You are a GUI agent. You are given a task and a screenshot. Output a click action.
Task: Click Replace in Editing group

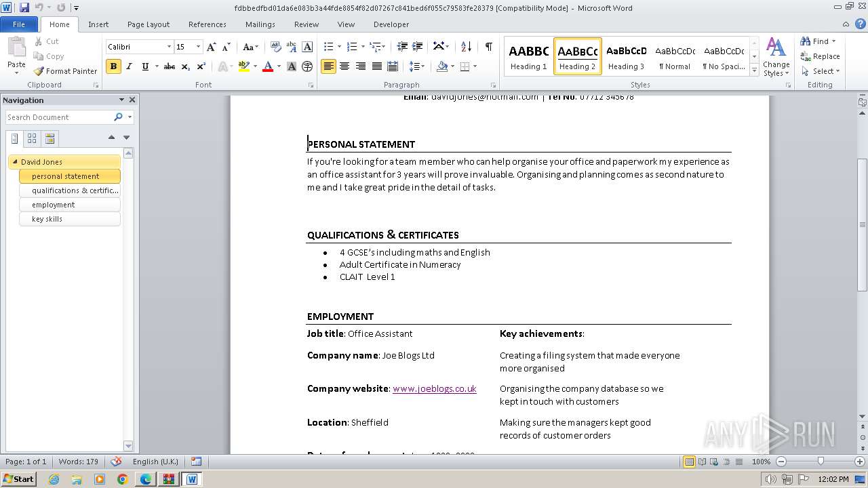click(x=820, y=56)
